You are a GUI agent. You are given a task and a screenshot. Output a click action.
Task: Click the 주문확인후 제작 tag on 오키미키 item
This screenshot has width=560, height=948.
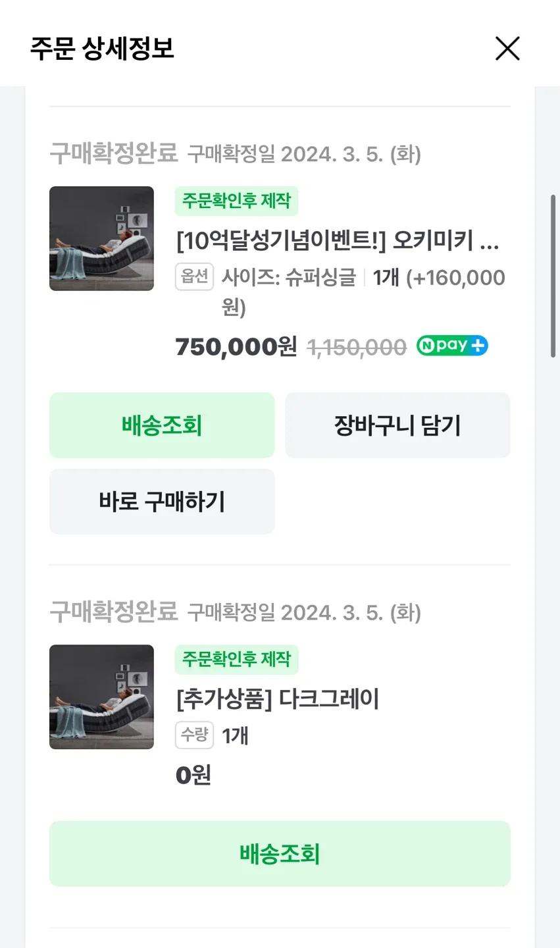pos(236,201)
